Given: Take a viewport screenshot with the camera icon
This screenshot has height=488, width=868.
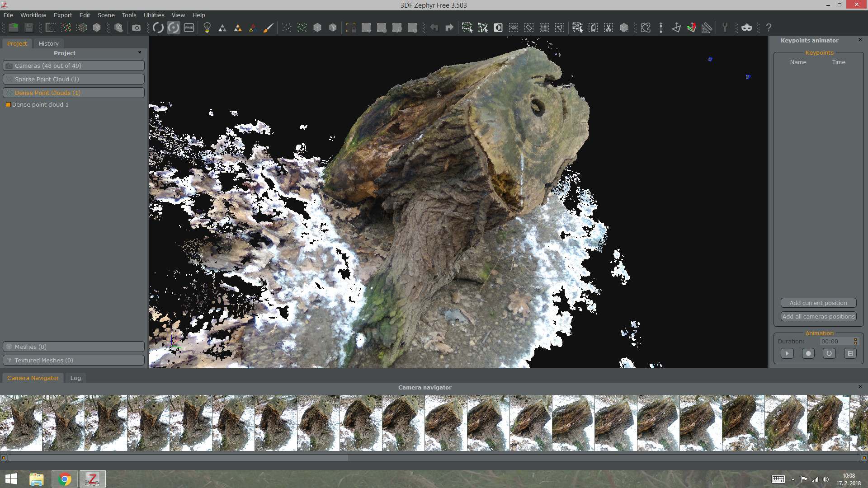Looking at the screenshot, I should click(x=137, y=28).
